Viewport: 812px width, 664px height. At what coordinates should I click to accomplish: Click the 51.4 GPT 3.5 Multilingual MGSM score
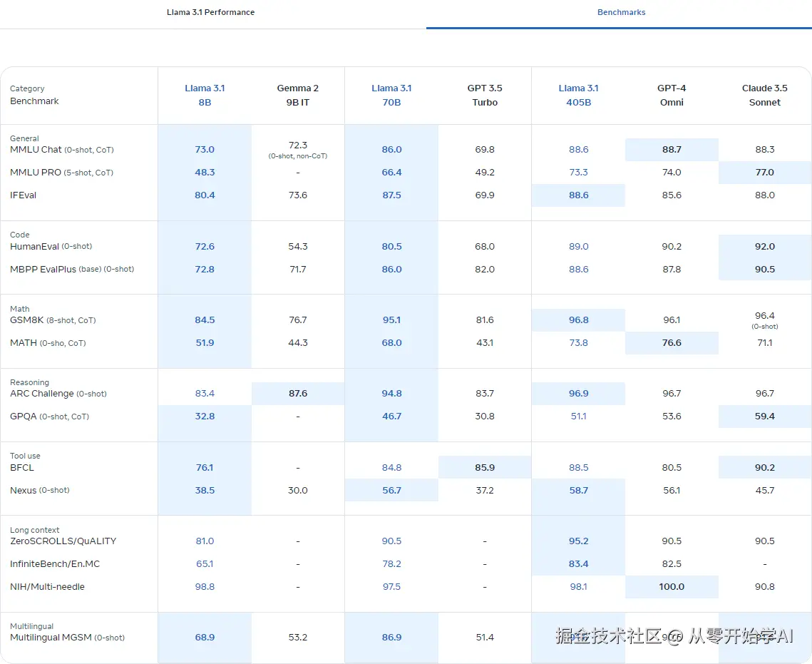click(x=485, y=638)
